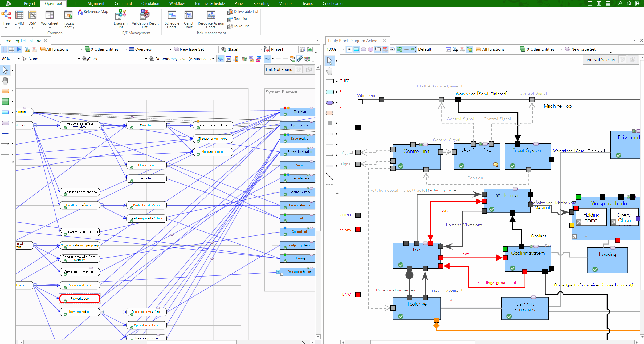The image size is (644, 344).
Task: Select the Carrying structure block in diagram
Action: tap(525, 309)
